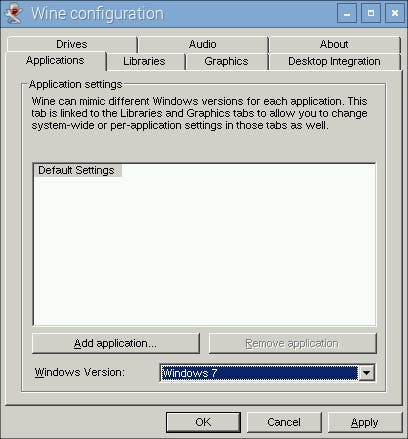Click the Remove application button
Viewport: 408px width, 439px height.
coord(292,343)
